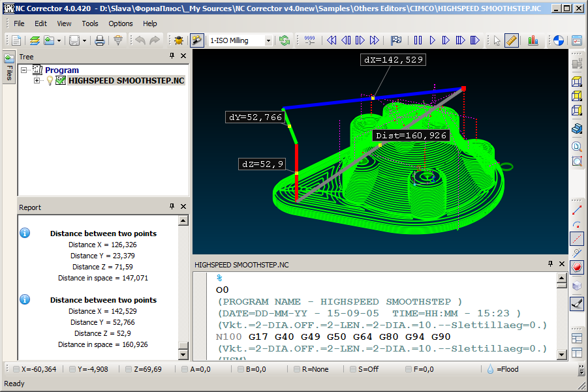The width and height of the screenshot is (588, 392).
Task: Check the R=None status checkbox
Action: point(297,369)
